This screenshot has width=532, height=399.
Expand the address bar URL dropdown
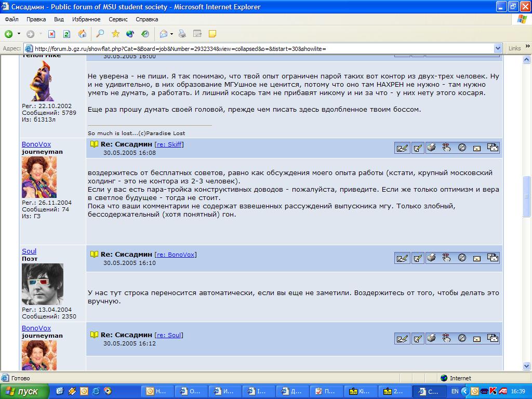coord(498,48)
